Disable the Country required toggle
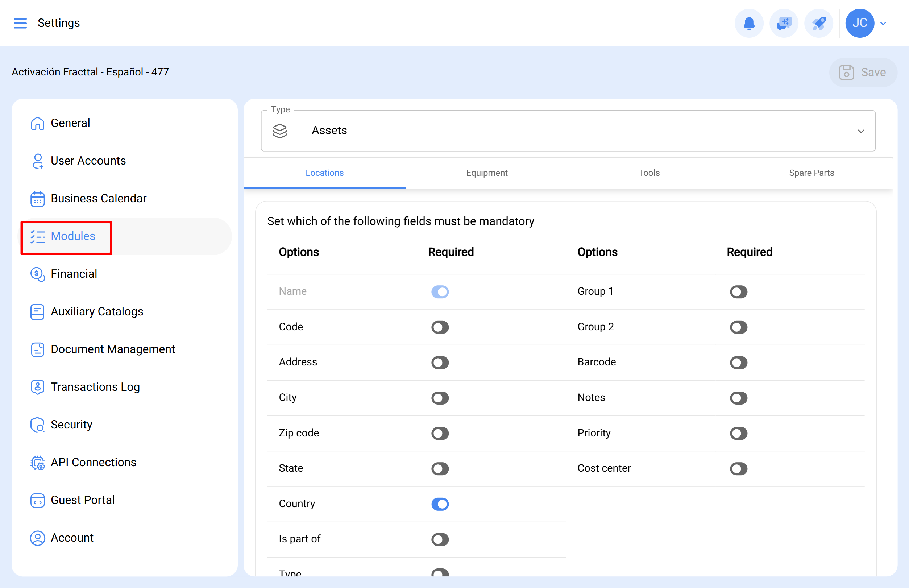909x588 pixels. click(x=440, y=504)
